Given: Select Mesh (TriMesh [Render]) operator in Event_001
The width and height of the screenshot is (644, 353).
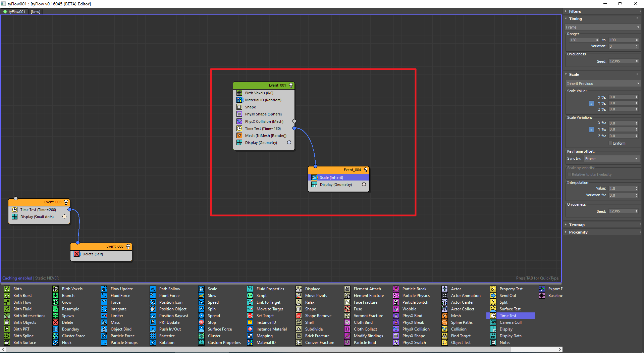Looking at the screenshot, I should coord(264,136).
